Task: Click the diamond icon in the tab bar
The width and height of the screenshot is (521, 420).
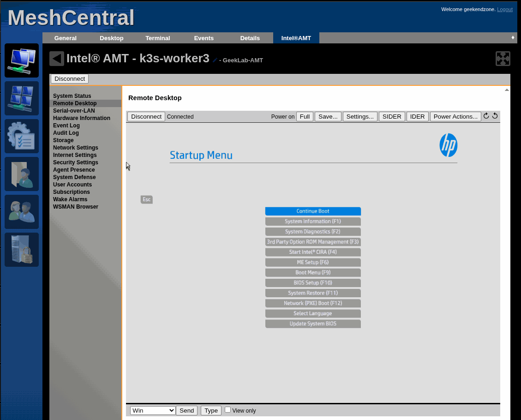Action: click(513, 37)
